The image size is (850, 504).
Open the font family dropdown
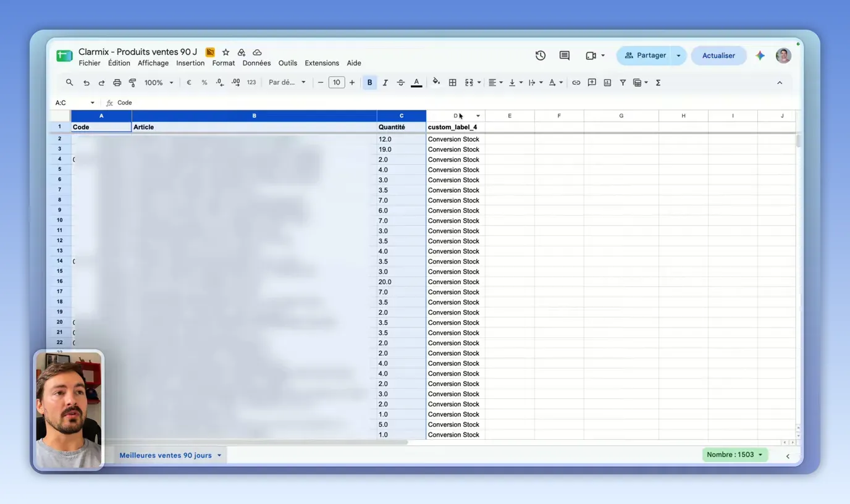(287, 83)
